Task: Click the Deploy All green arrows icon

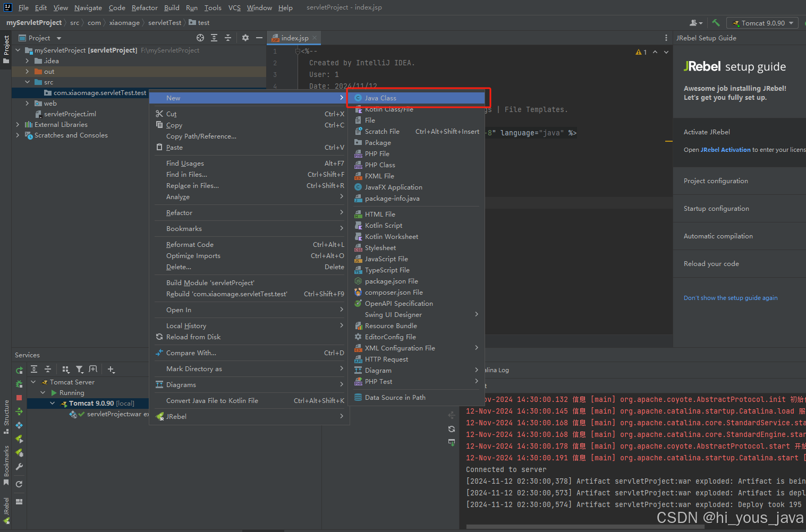Action: pos(19,411)
